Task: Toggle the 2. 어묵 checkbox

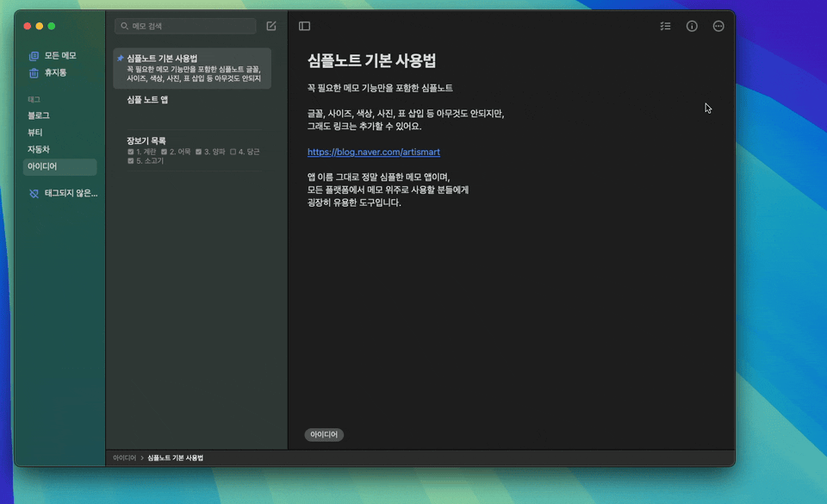Action: coord(164,152)
